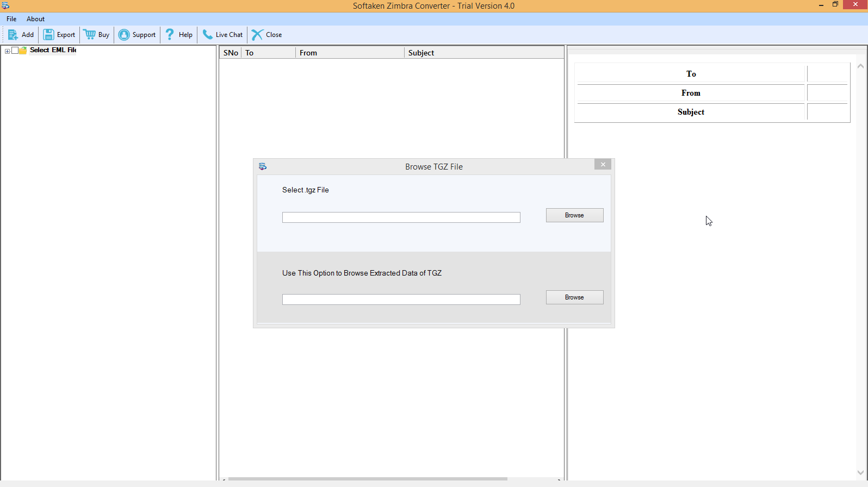Click the From label in preview pane
Screen dimensions: 868x487
point(691,93)
